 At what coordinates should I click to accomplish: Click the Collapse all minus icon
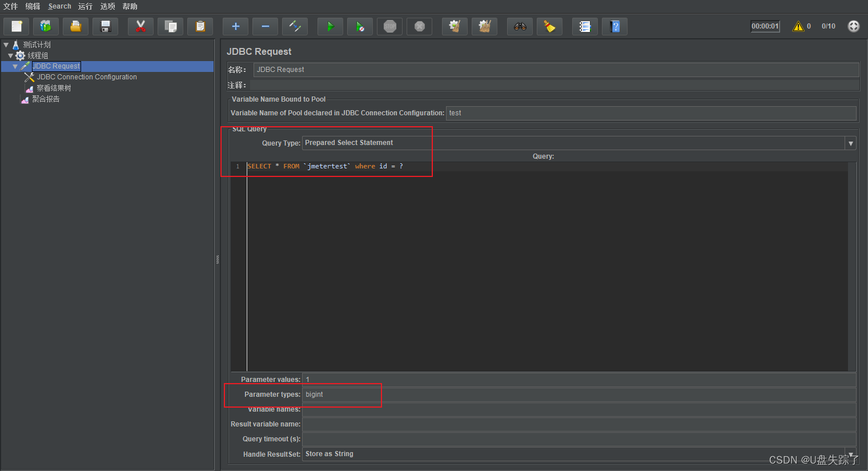point(265,26)
